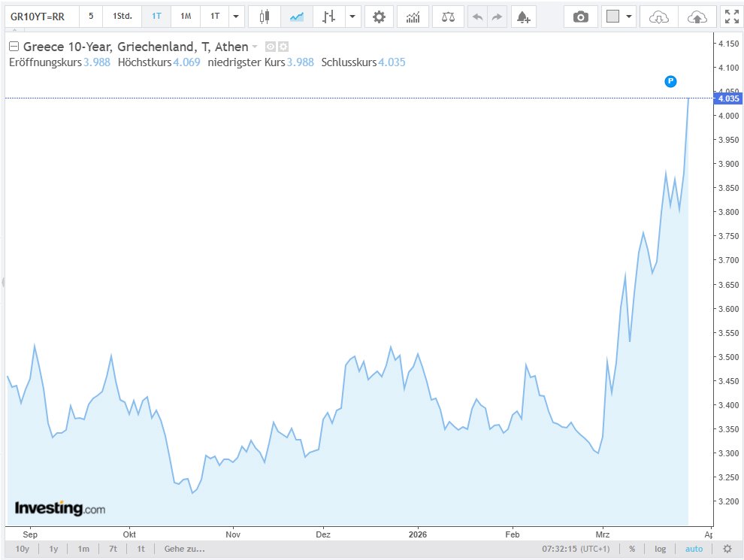Collapse the legend with minus box
The image size is (744, 560).
tap(14, 47)
